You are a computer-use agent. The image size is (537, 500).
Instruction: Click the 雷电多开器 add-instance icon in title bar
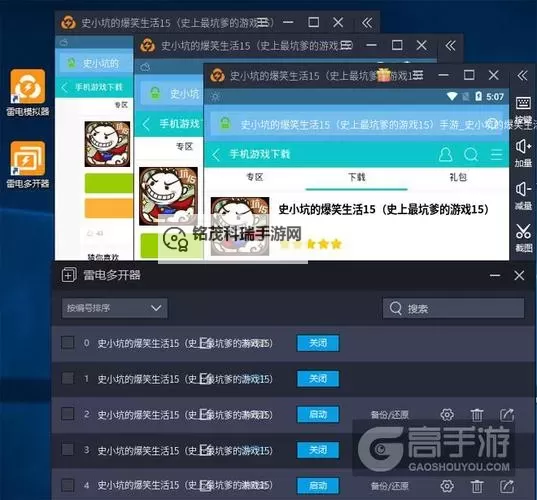click(69, 275)
